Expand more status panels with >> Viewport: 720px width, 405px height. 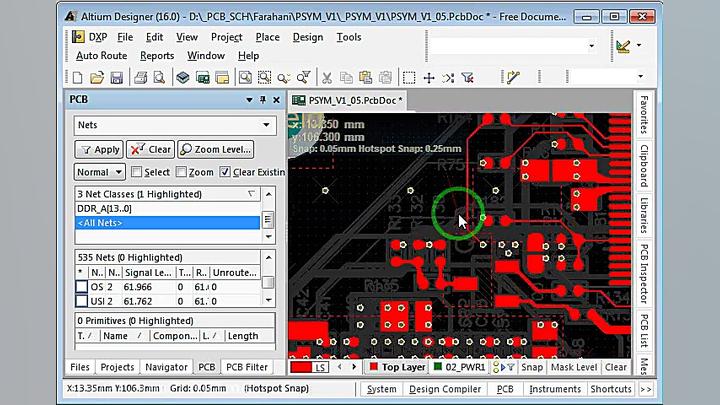[646, 389]
